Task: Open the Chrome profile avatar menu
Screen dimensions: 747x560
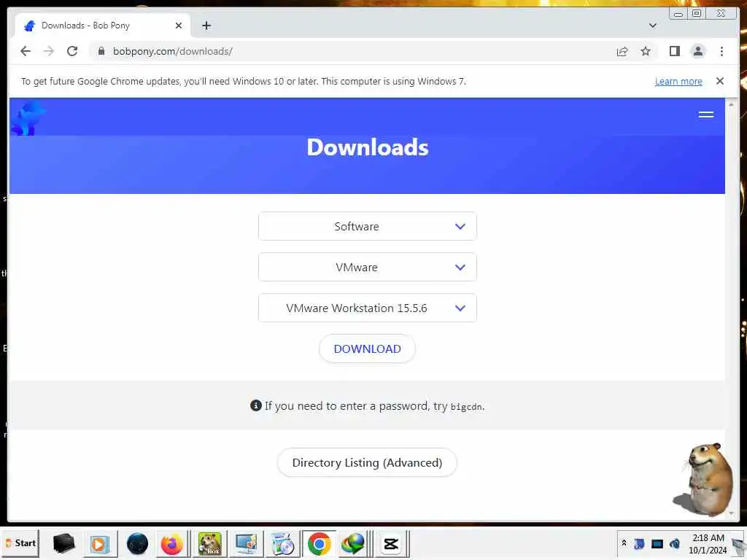Action: pos(698,51)
